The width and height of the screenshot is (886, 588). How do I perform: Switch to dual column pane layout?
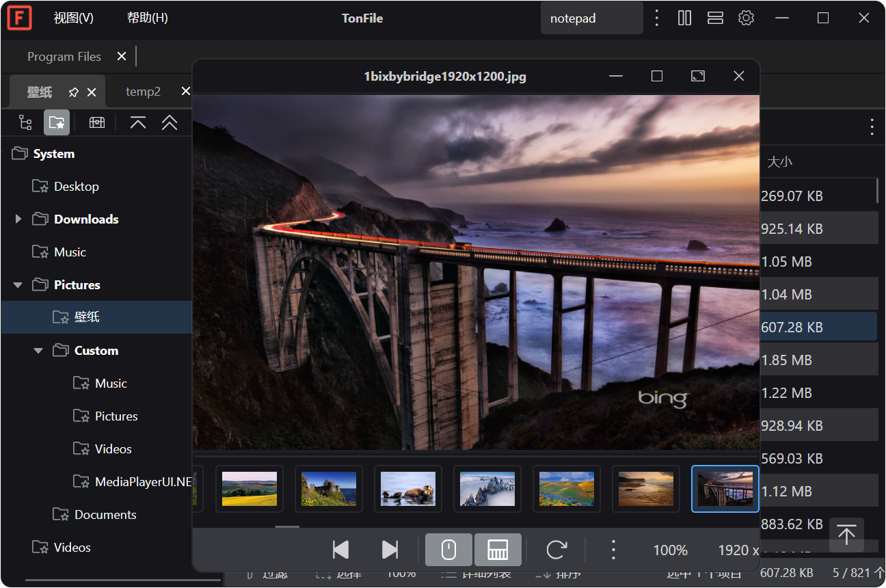click(684, 18)
